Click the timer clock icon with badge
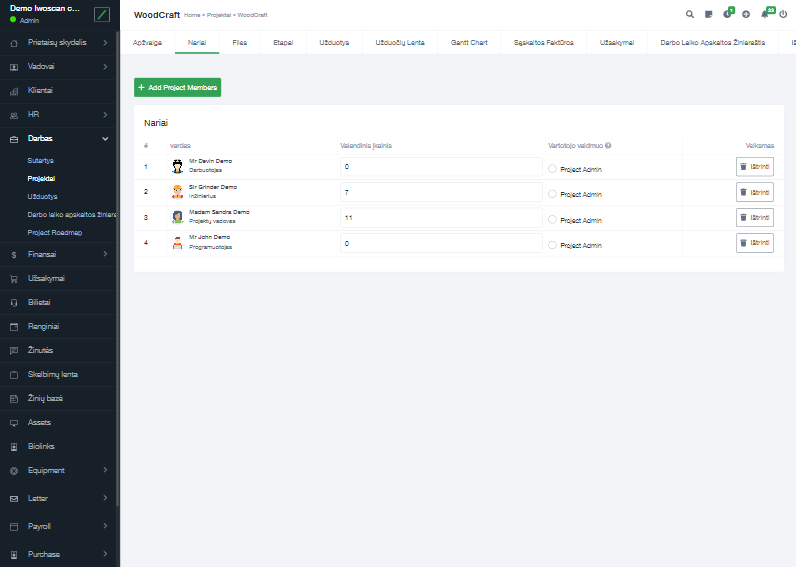The image size is (796, 567). point(727,15)
